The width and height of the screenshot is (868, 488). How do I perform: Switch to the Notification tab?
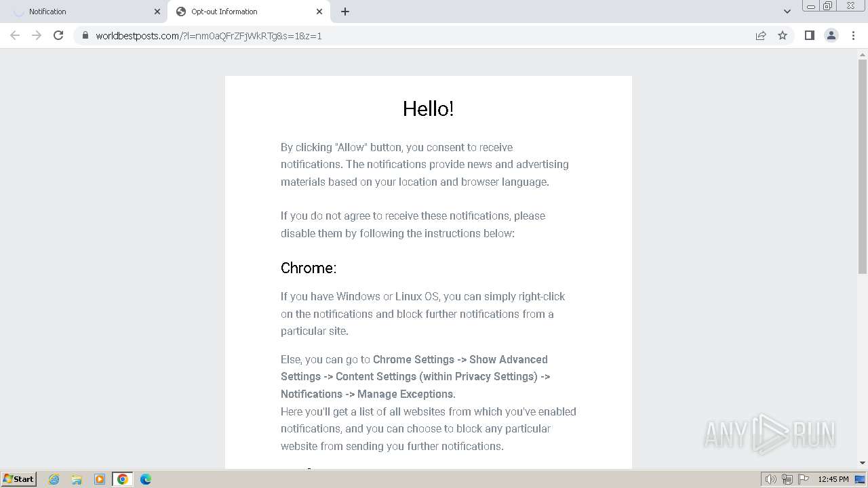(83, 12)
